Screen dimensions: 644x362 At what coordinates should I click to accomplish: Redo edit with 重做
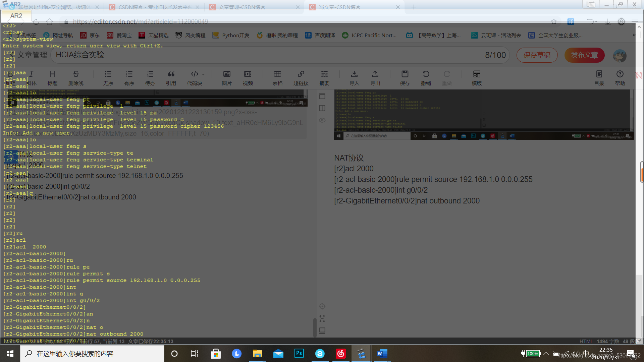point(447,78)
